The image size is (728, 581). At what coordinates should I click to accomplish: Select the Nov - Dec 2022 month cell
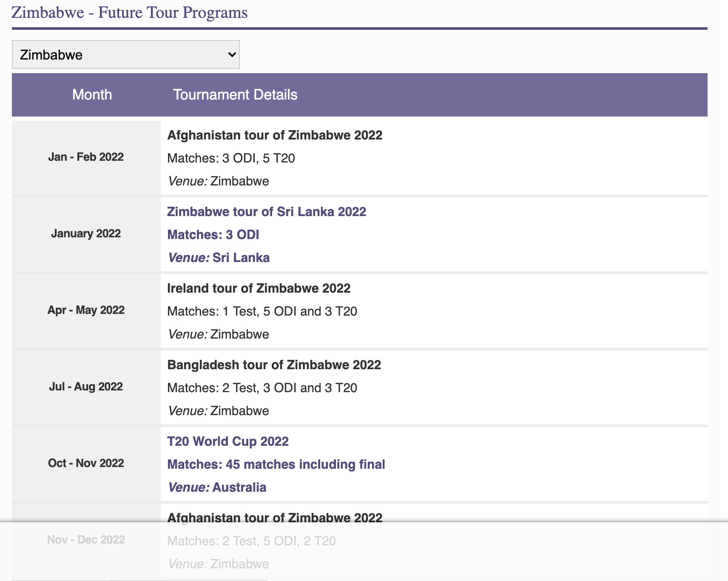point(86,540)
